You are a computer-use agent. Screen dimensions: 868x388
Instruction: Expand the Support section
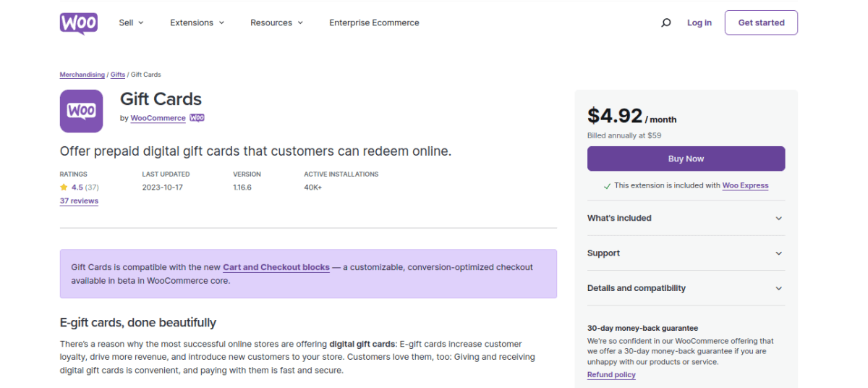click(685, 253)
